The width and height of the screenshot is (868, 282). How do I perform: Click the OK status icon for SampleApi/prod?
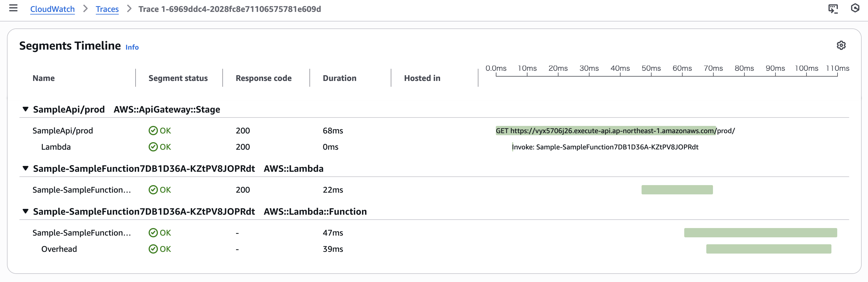click(153, 131)
